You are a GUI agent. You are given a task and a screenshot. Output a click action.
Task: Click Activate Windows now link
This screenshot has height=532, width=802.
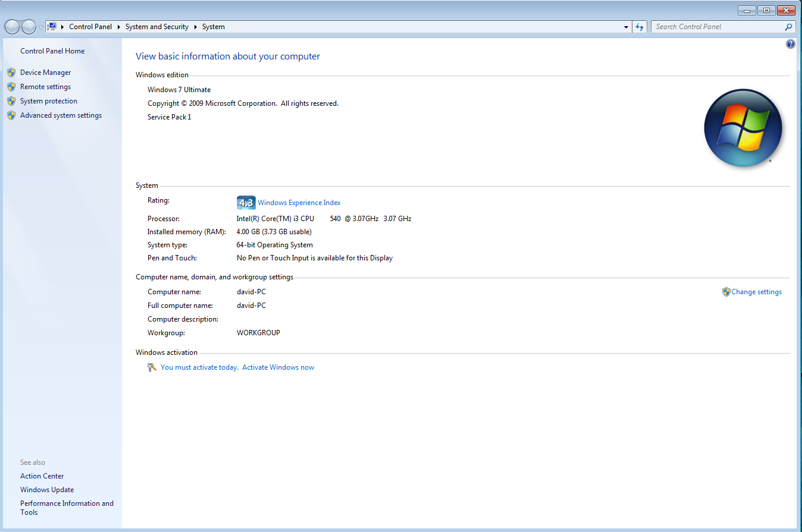click(x=278, y=367)
